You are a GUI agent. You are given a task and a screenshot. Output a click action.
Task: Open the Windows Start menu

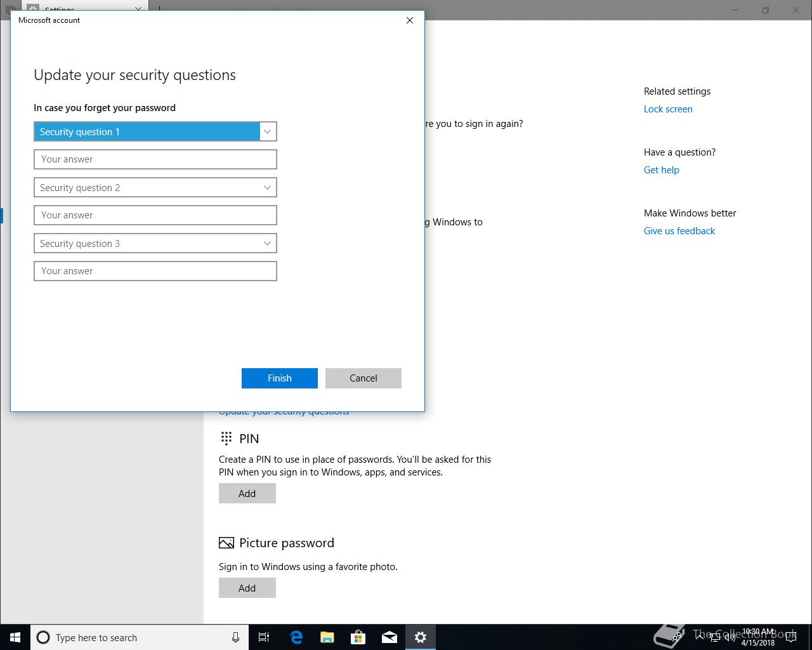[15, 637]
